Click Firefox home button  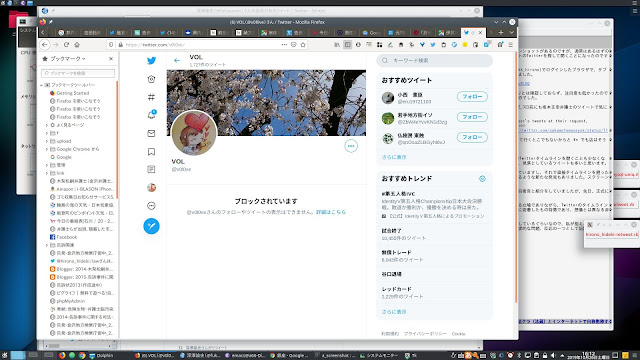(77, 44)
